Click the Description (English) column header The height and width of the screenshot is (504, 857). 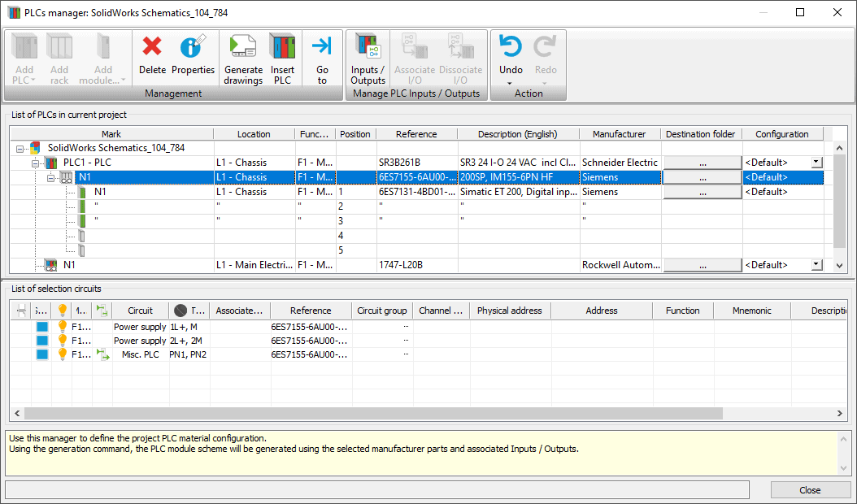pos(518,134)
